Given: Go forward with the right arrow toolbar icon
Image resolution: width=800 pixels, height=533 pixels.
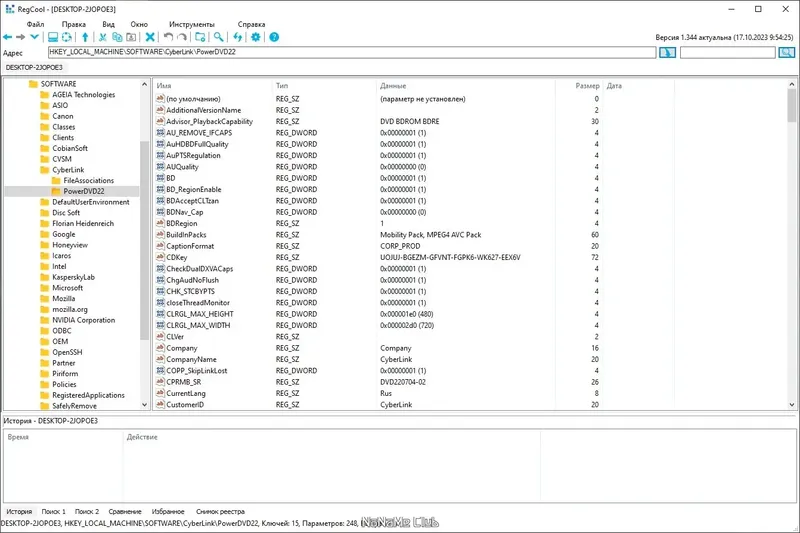Looking at the screenshot, I should pyautogui.click(x=20, y=37).
